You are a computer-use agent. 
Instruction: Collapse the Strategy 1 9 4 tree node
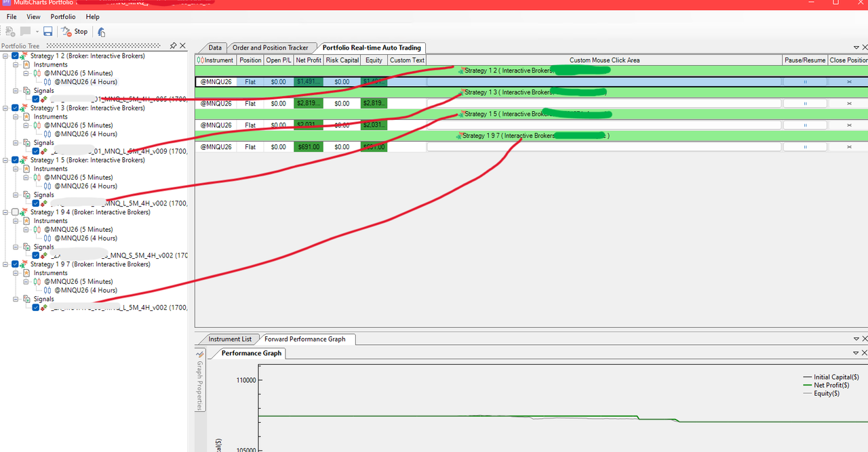click(x=6, y=212)
